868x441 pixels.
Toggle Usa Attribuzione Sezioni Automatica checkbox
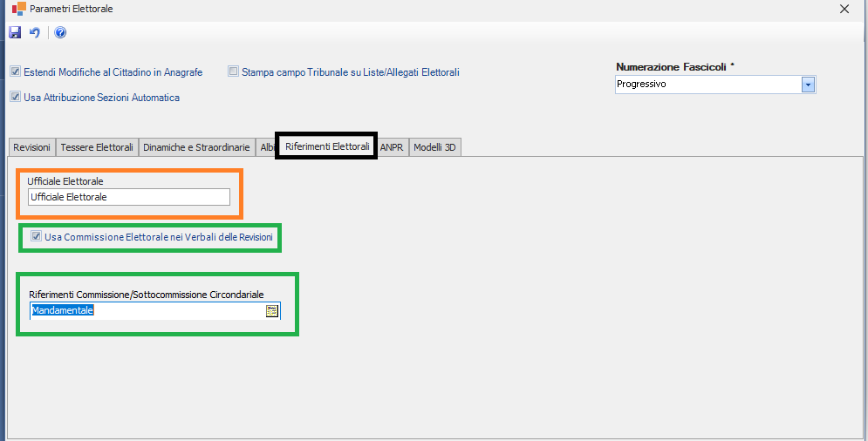pyautogui.click(x=15, y=98)
